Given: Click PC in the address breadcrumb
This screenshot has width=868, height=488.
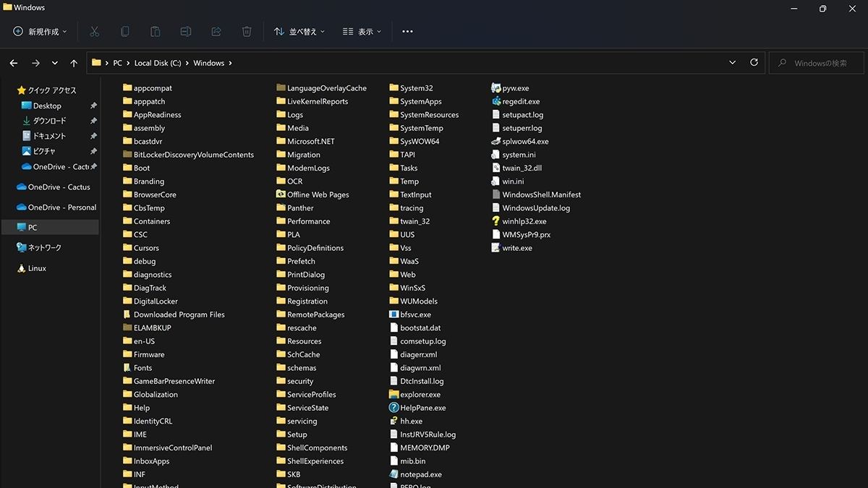Looking at the screenshot, I should [117, 63].
